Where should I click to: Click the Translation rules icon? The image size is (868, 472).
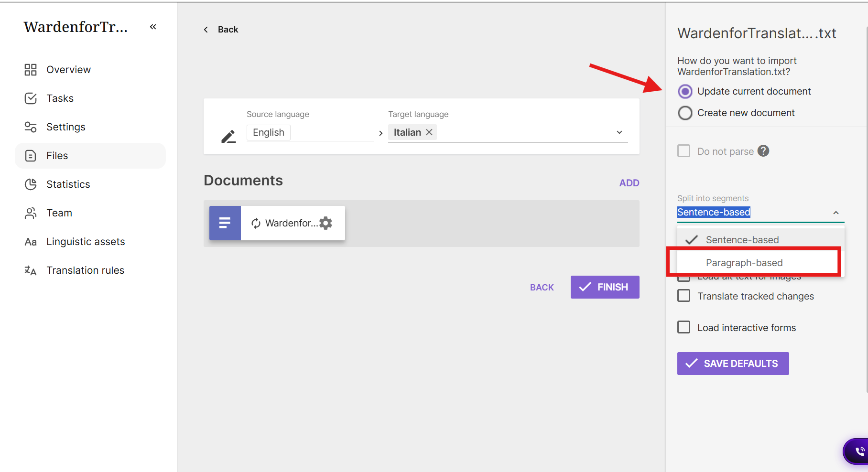pyautogui.click(x=31, y=270)
